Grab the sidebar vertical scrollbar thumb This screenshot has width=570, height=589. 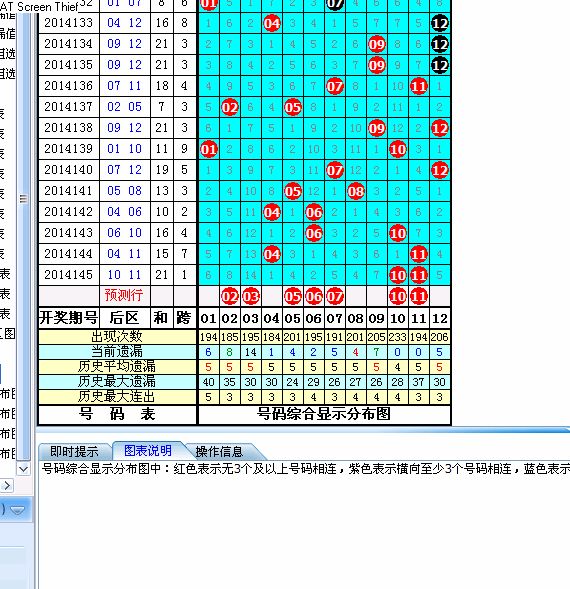point(23,198)
